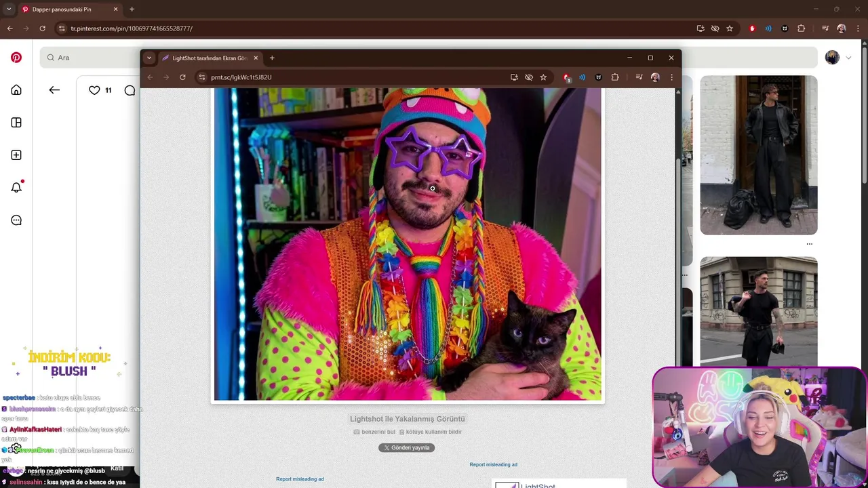Screen dimensions: 868x488
Task: Like the pin with the heart icon
Action: pyautogui.click(x=94, y=90)
